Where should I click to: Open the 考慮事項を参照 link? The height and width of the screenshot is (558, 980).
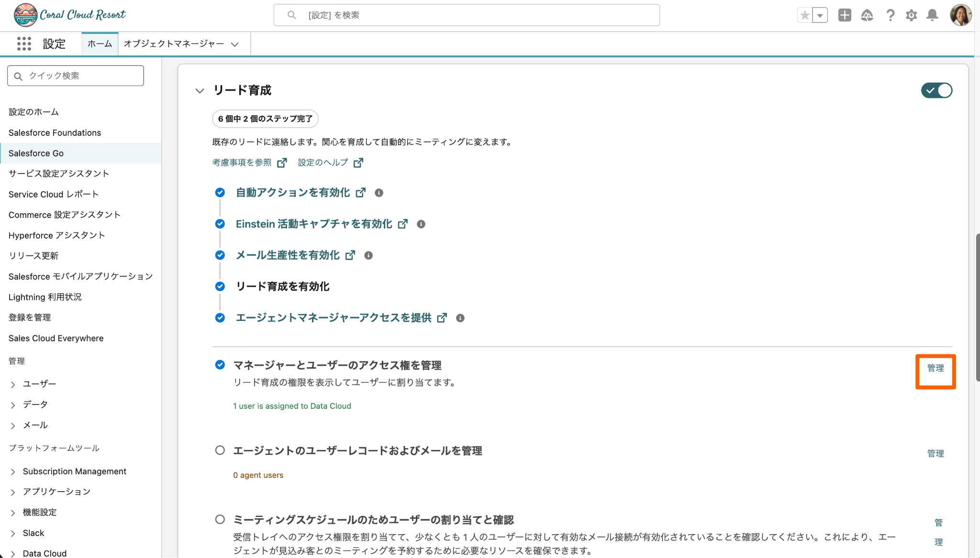242,163
